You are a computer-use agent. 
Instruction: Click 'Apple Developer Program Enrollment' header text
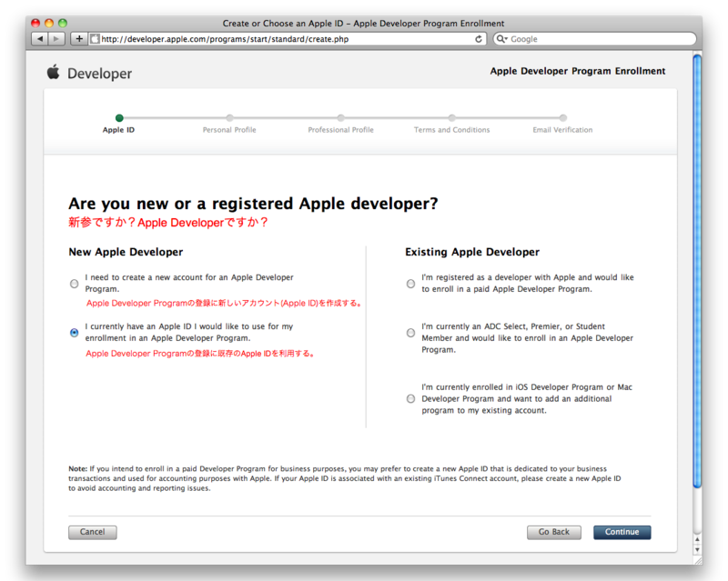[x=578, y=71]
